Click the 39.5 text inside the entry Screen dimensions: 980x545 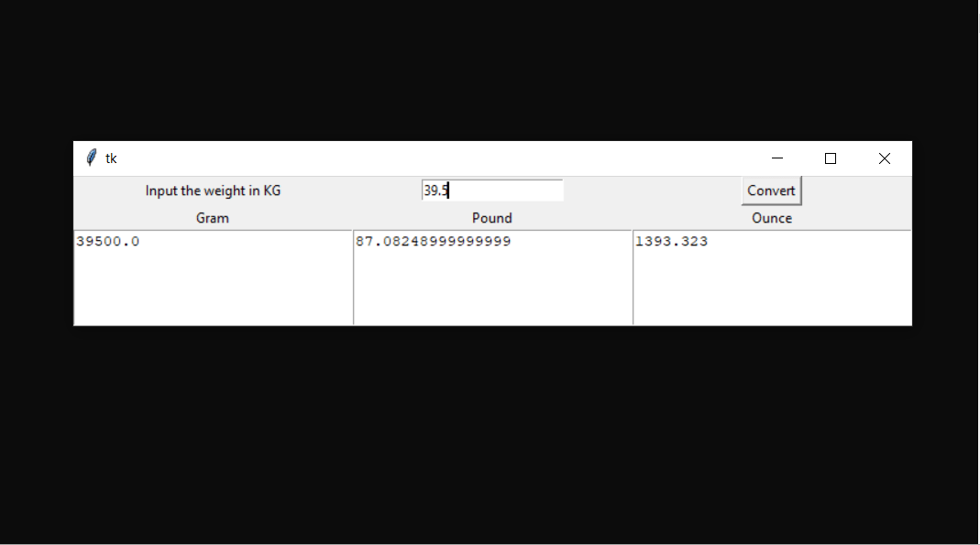point(435,191)
